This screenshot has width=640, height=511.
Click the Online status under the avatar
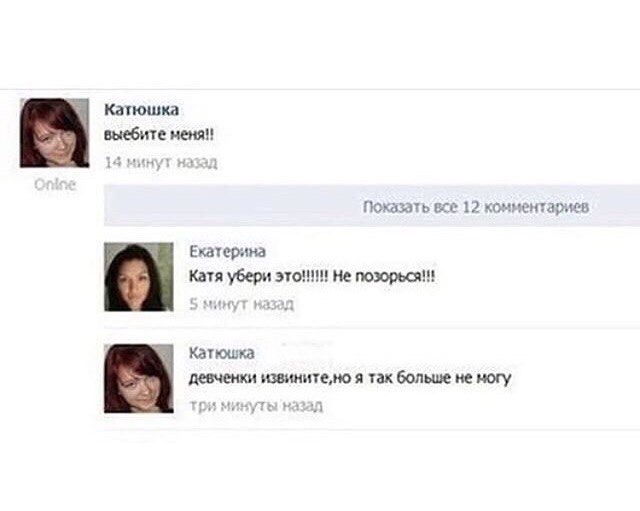click(x=54, y=184)
